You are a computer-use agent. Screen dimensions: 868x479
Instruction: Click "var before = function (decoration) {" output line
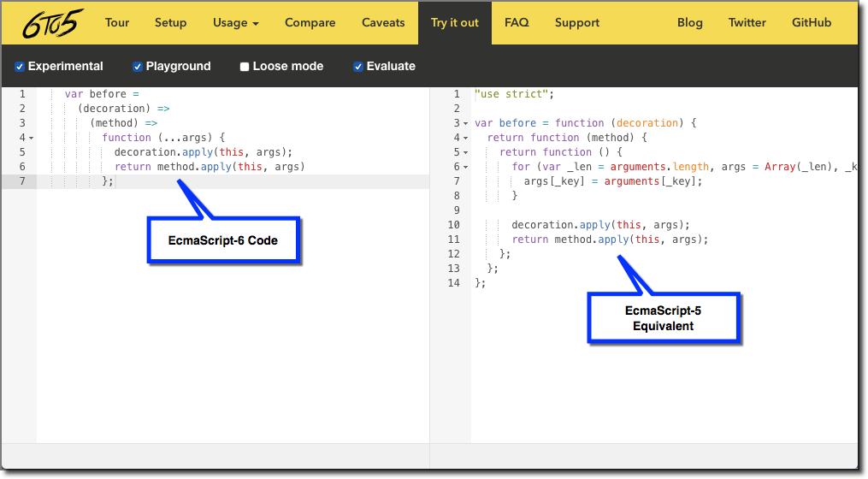pyautogui.click(x=586, y=123)
